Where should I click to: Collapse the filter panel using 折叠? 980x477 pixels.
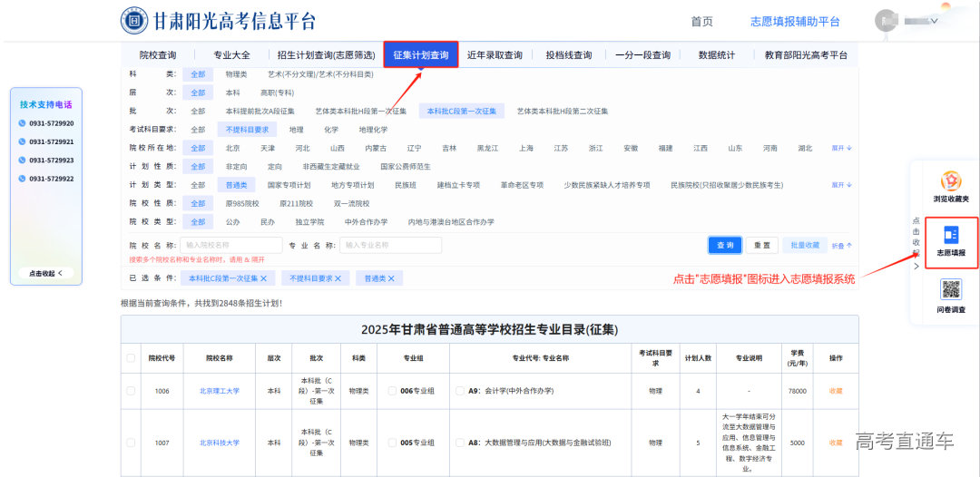[x=842, y=245]
